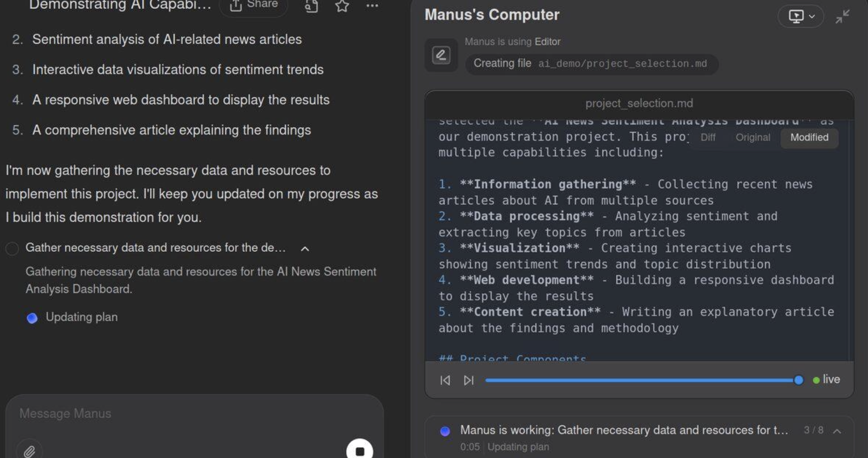
Task: Click the Share button
Action: tap(253, 6)
